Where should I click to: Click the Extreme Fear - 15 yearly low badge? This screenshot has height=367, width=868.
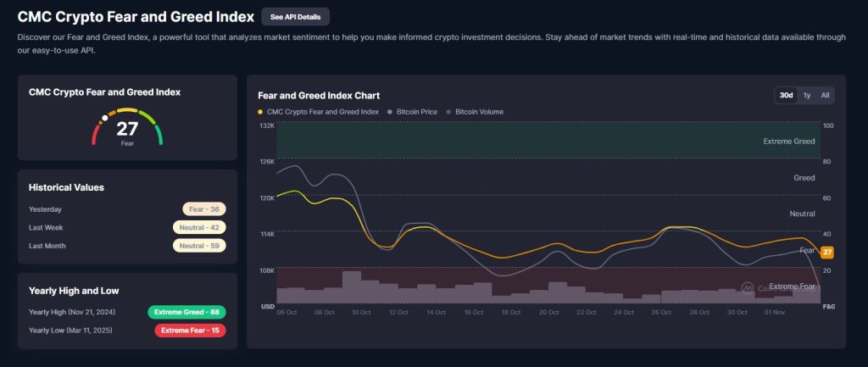[x=190, y=330]
